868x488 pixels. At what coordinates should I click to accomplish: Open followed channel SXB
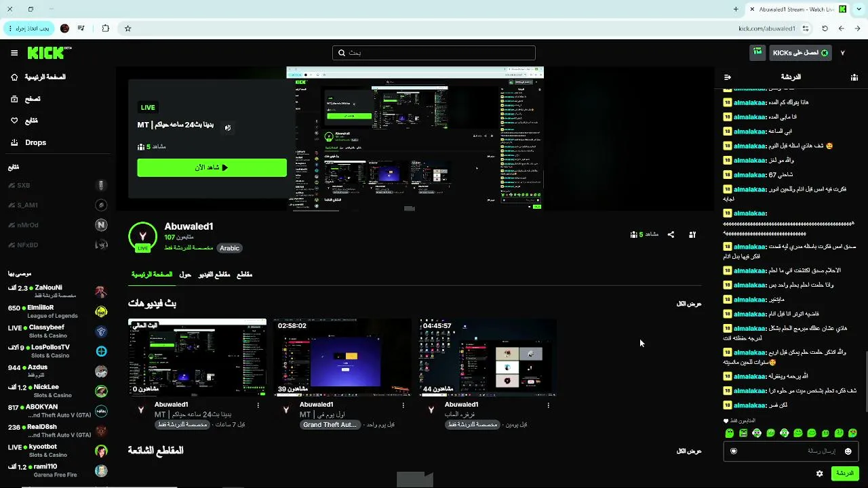(x=58, y=186)
